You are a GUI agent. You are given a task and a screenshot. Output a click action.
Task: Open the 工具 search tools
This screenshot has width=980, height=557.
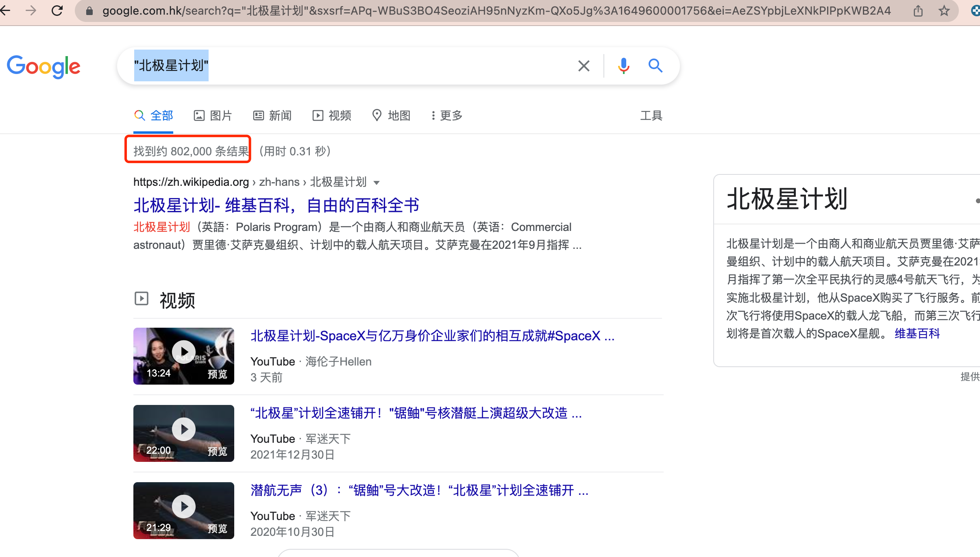pyautogui.click(x=651, y=115)
